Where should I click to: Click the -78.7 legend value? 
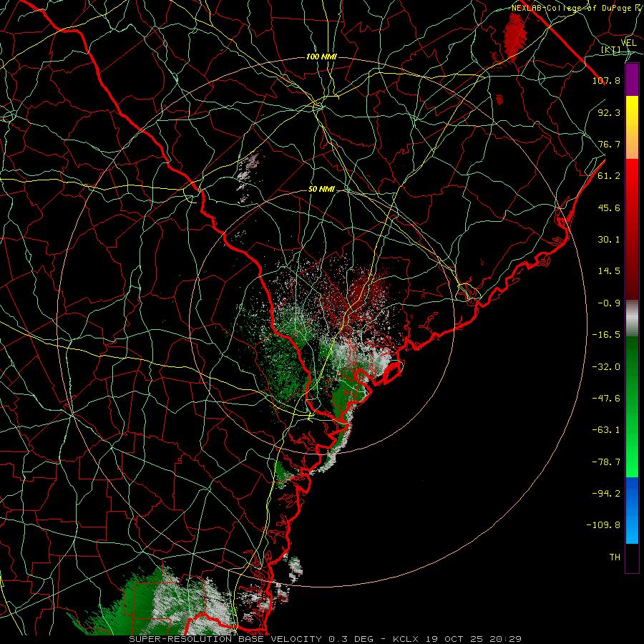point(606,462)
